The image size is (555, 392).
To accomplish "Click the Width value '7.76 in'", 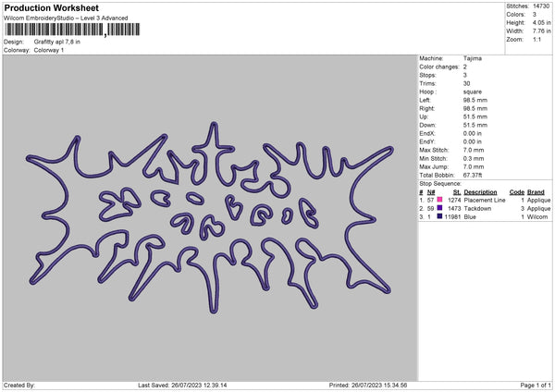I will pyautogui.click(x=541, y=31).
